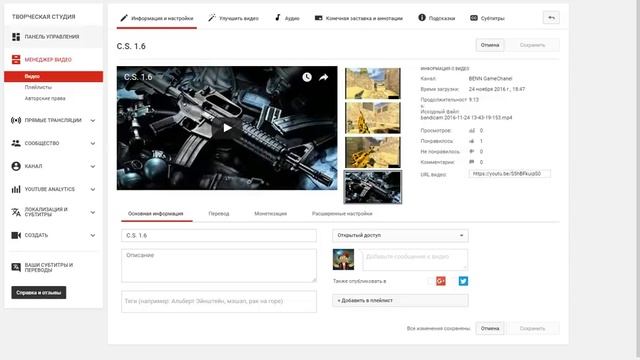This screenshot has height=360, width=640.
Task: Click the End screen and annotations icon
Action: pyautogui.click(x=318, y=18)
